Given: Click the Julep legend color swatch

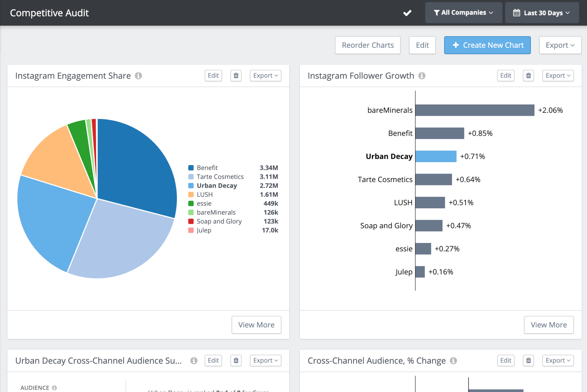Looking at the screenshot, I should [191, 230].
